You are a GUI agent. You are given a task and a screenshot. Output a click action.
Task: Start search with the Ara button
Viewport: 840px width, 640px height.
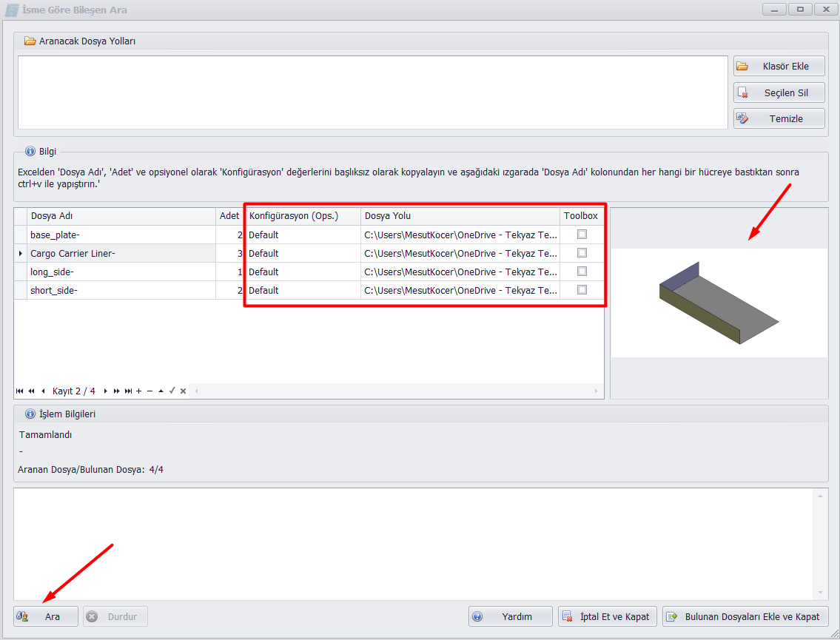(x=46, y=616)
